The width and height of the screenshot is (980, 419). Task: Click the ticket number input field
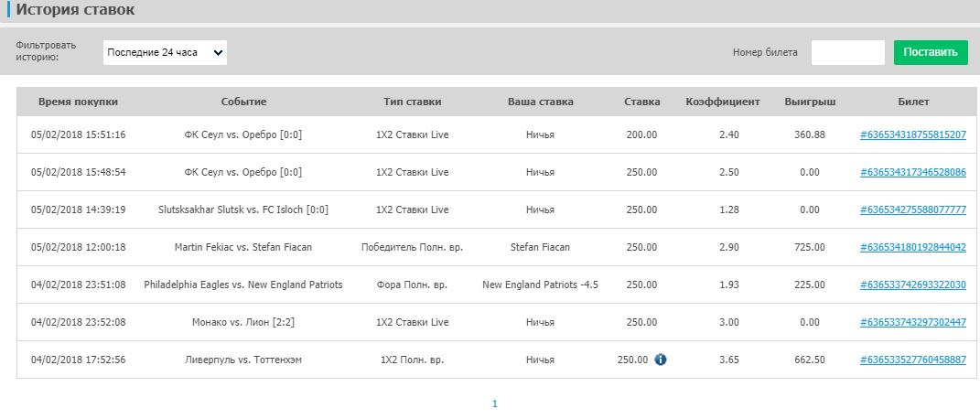(x=847, y=53)
